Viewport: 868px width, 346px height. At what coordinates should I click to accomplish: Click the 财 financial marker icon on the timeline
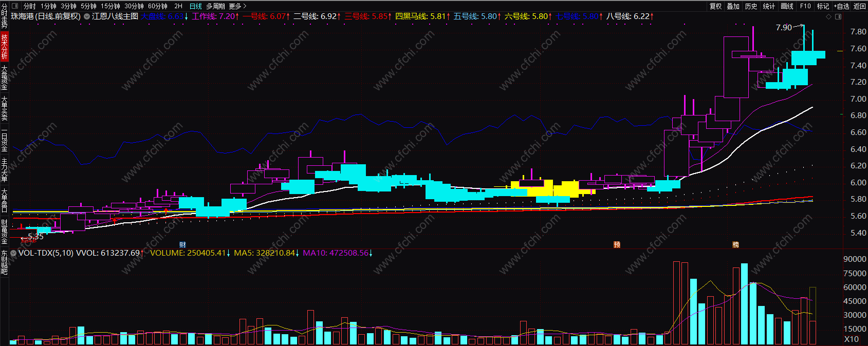pyautogui.click(x=182, y=244)
